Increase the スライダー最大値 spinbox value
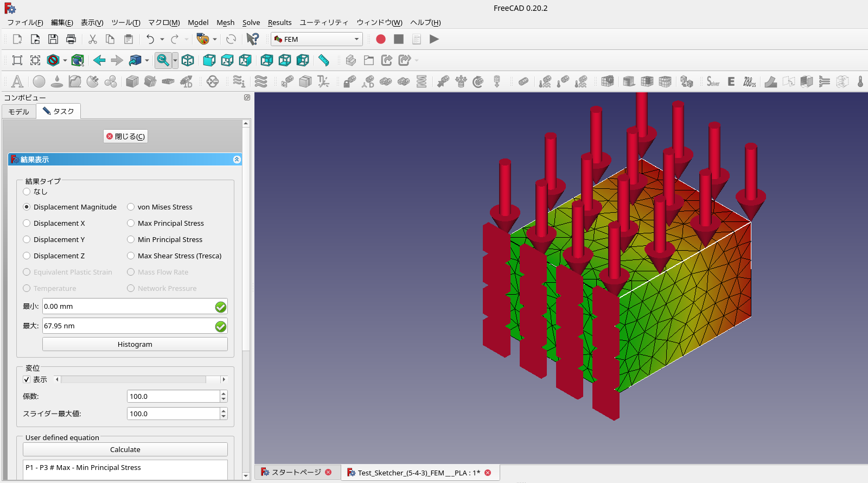 [224, 411]
